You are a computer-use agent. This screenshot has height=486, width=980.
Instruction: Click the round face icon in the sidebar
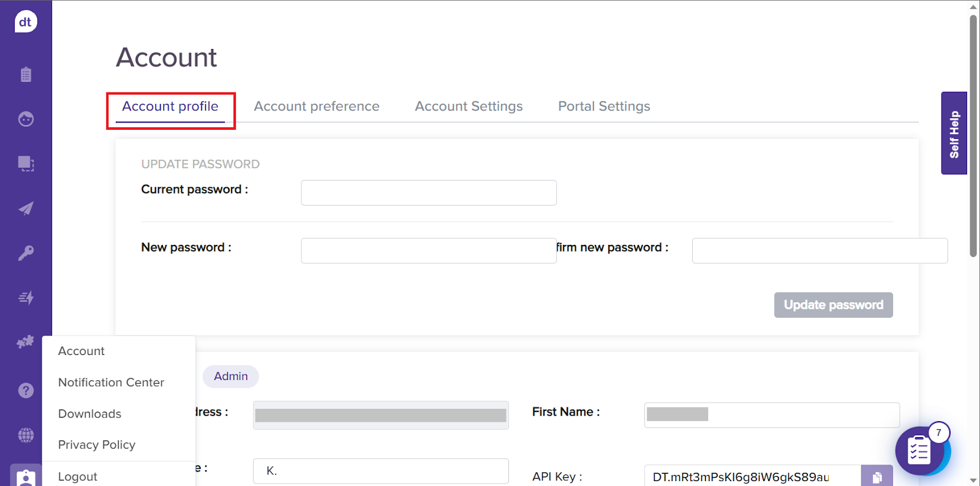click(26, 119)
